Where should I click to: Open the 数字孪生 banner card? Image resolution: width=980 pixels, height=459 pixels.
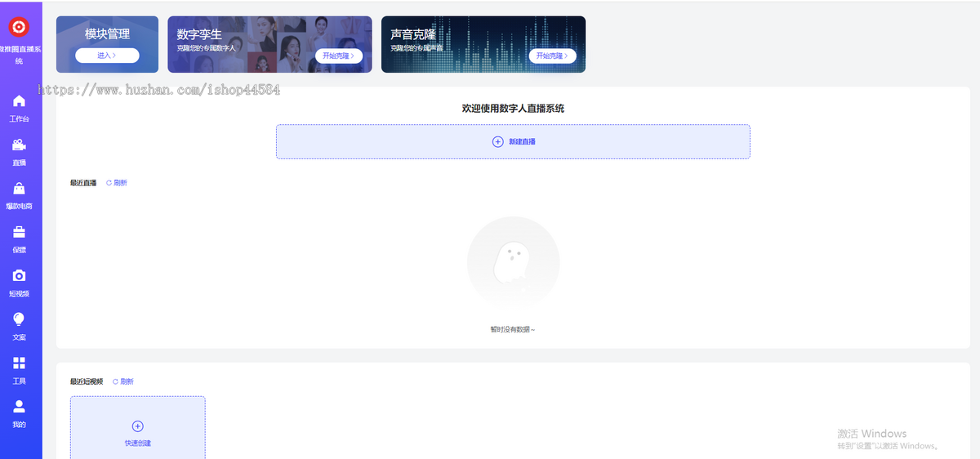269,44
